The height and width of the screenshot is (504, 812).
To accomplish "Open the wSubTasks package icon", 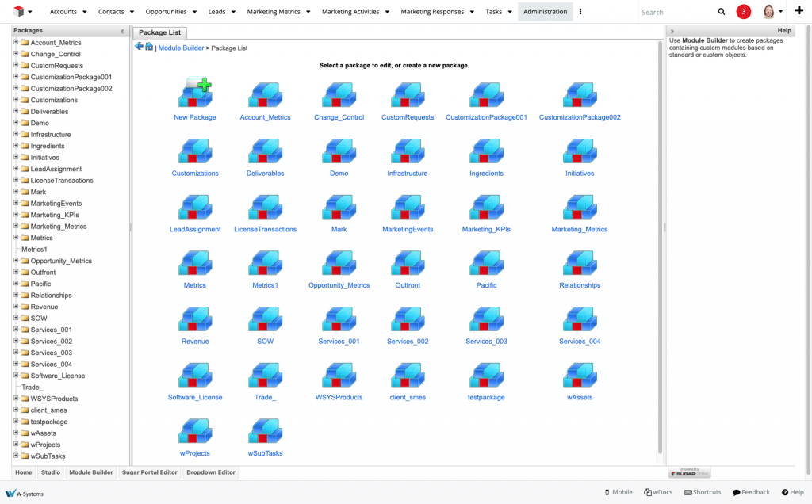I will pos(265,430).
